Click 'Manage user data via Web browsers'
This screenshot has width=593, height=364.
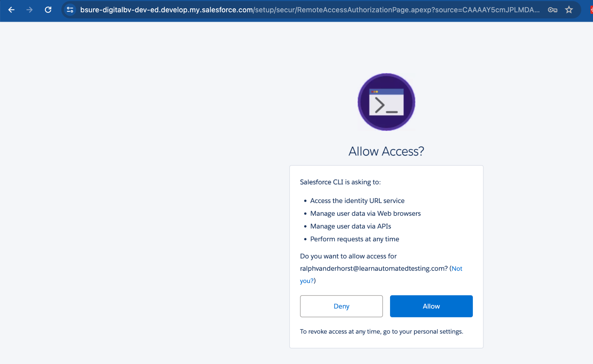click(365, 213)
